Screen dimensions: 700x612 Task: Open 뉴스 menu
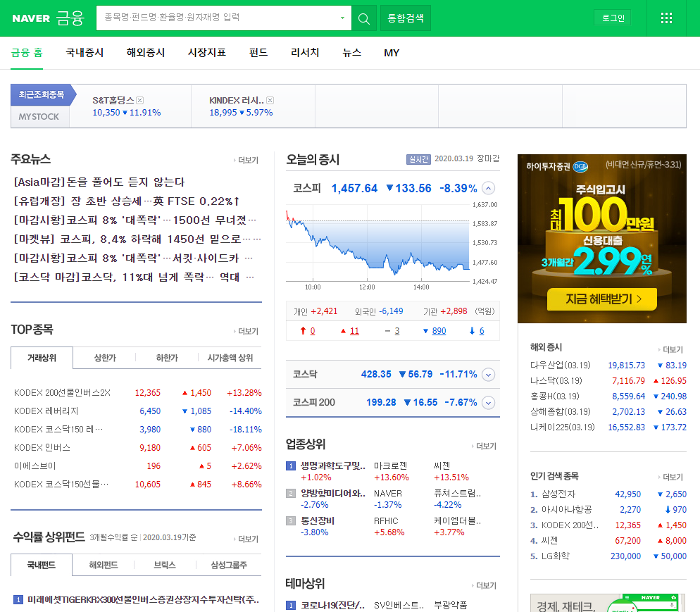(x=352, y=53)
